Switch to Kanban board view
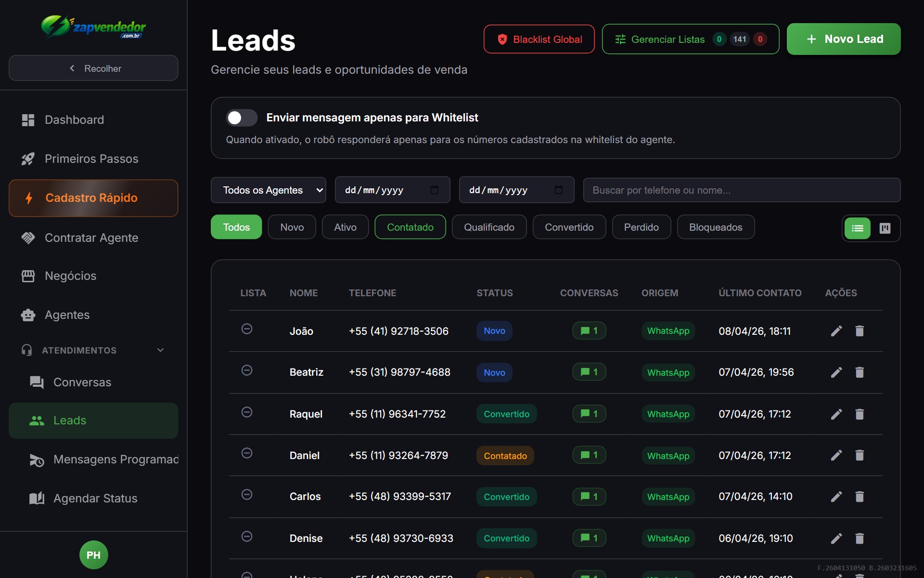Viewport: 924px width, 578px height. (x=885, y=228)
